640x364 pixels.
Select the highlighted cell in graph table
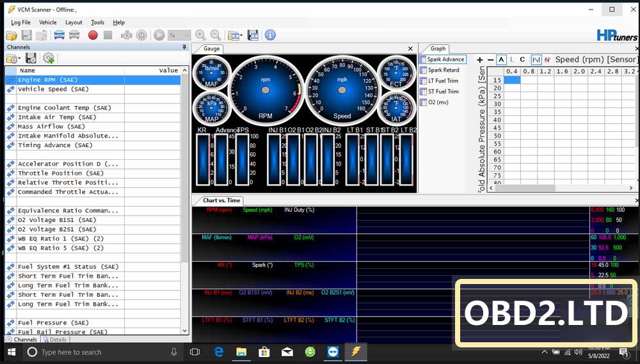point(512,80)
